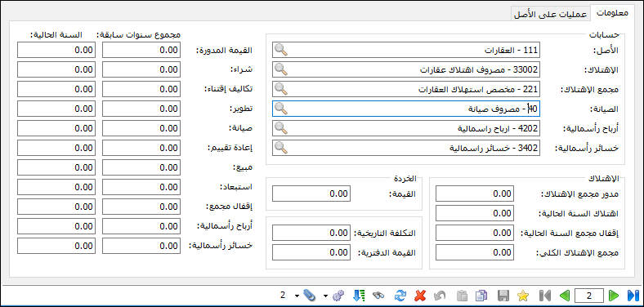
Task: Delete the record with the red X
Action: tap(420, 295)
